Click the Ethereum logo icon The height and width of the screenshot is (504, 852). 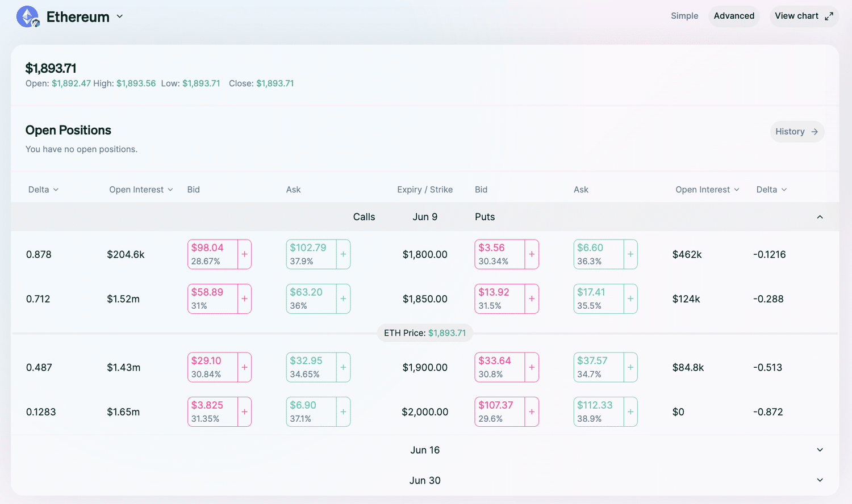coord(27,16)
